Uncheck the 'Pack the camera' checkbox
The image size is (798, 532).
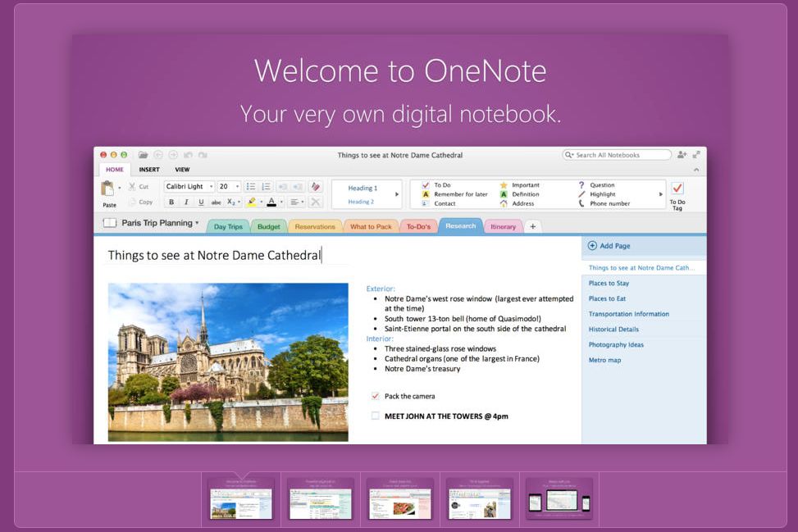[375, 396]
